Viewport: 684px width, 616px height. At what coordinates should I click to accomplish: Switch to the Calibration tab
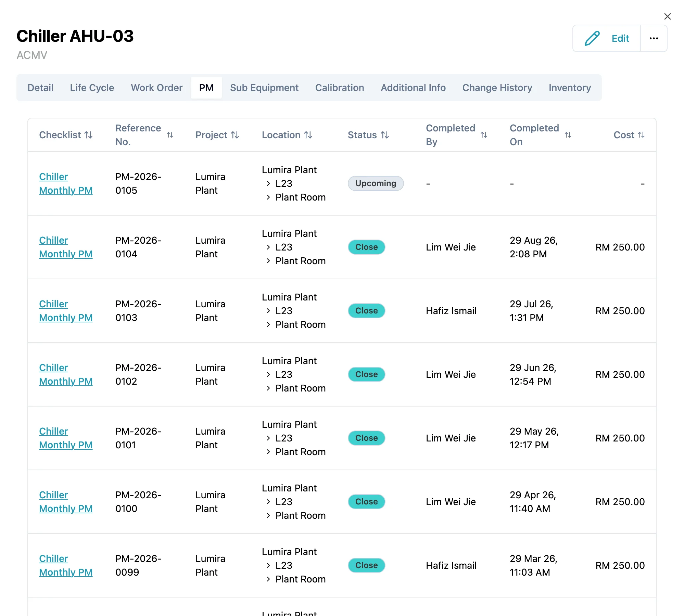pyautogui.click(x=340, y=88)
